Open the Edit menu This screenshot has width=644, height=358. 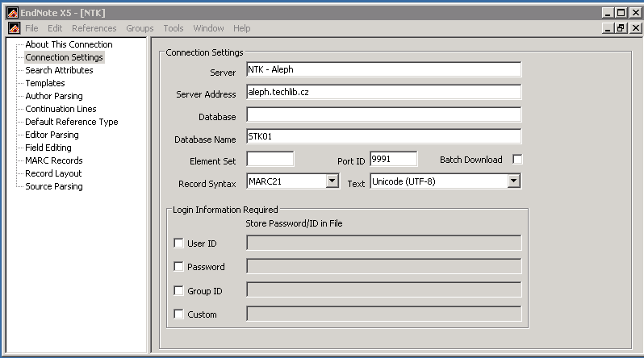coord(55,28)
